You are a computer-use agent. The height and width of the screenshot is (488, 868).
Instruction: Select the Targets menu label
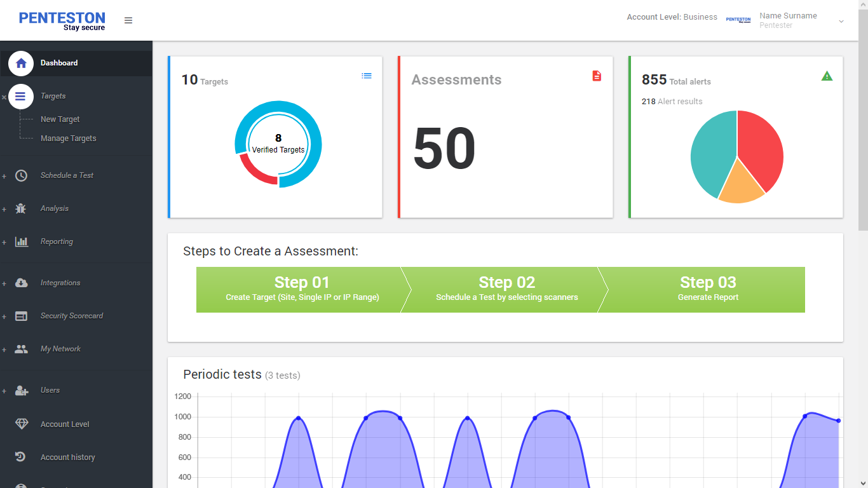coord(53,96)
